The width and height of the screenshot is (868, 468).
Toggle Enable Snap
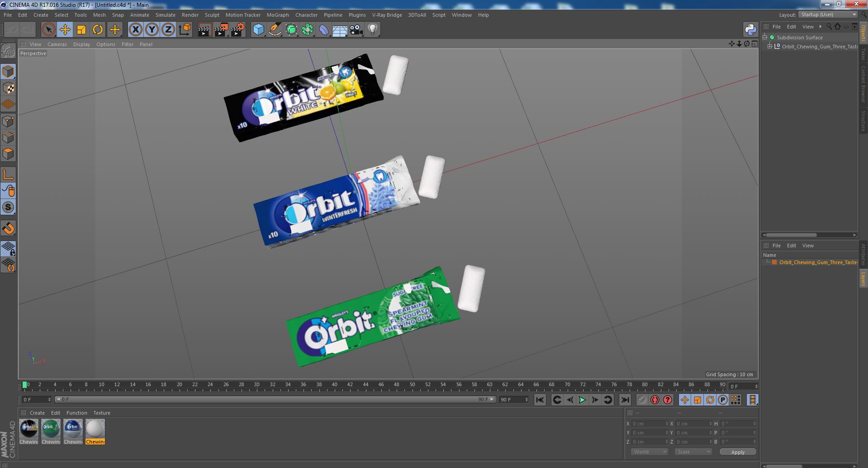[8, 228]
